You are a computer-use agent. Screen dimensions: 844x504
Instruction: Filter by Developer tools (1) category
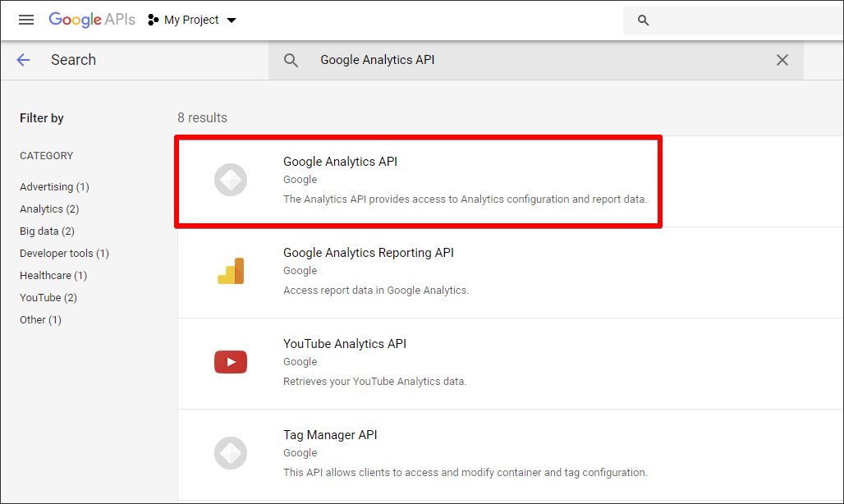tap(65, 254)
